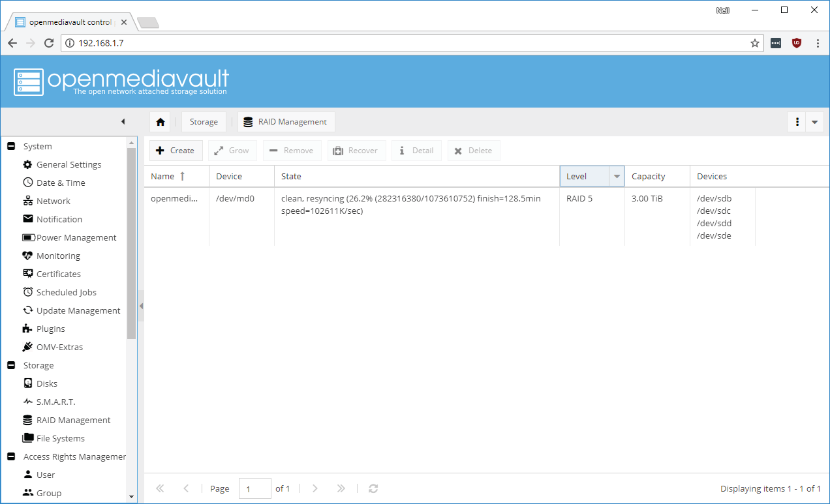Open the header dropdown arrow next to options
This screenshot has width=830, height=504.
pos(814,122)
